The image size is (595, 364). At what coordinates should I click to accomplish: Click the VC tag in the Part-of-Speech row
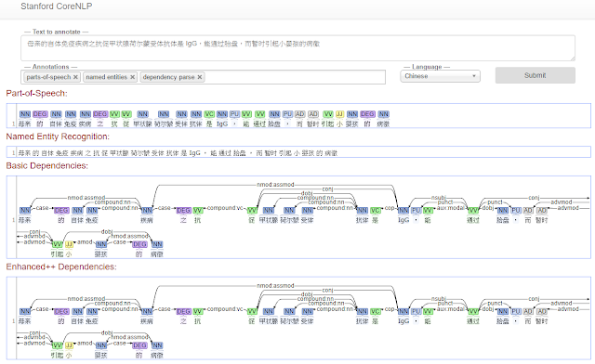tap(209, 114)
